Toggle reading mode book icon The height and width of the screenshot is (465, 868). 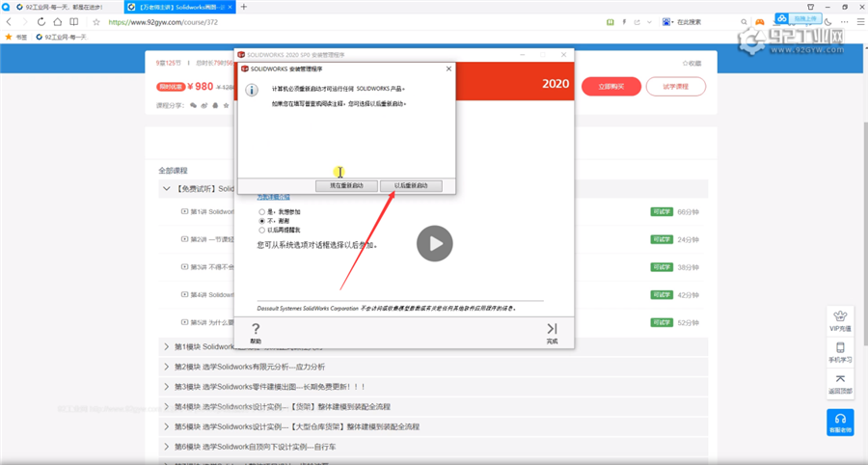(73, 22)
